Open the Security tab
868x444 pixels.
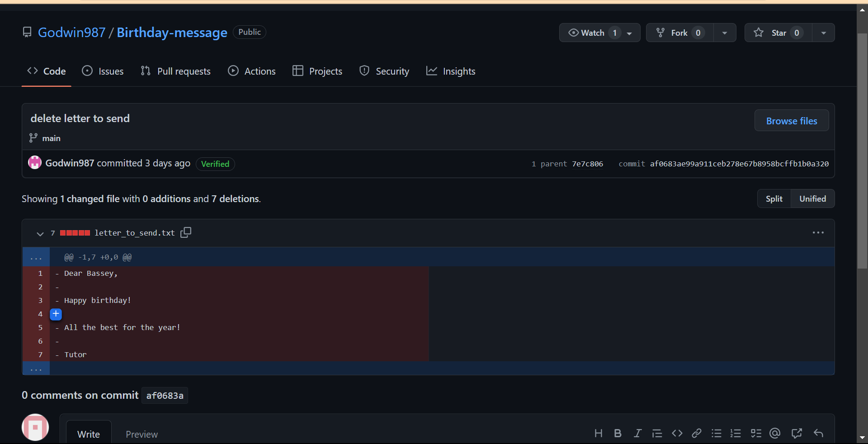(384, 71)
